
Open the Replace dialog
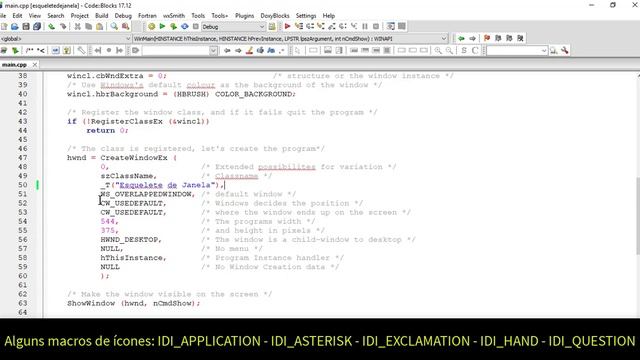pos(125,27)
